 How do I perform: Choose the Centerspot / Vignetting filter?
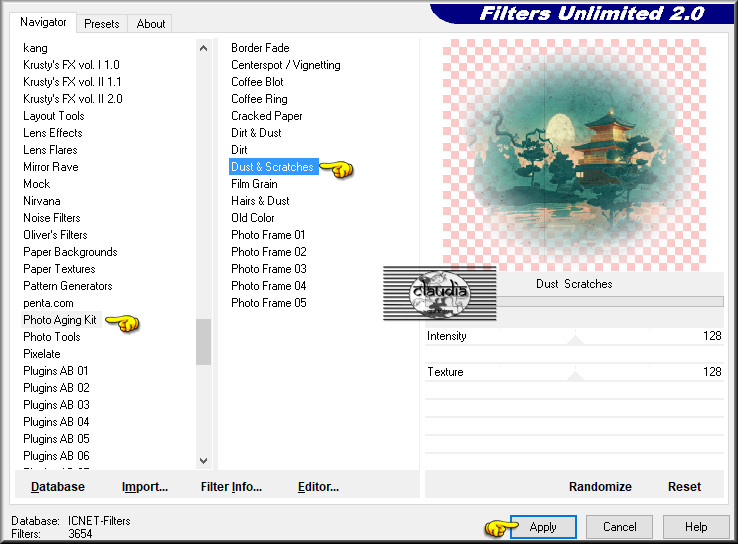tap(286, 65)
